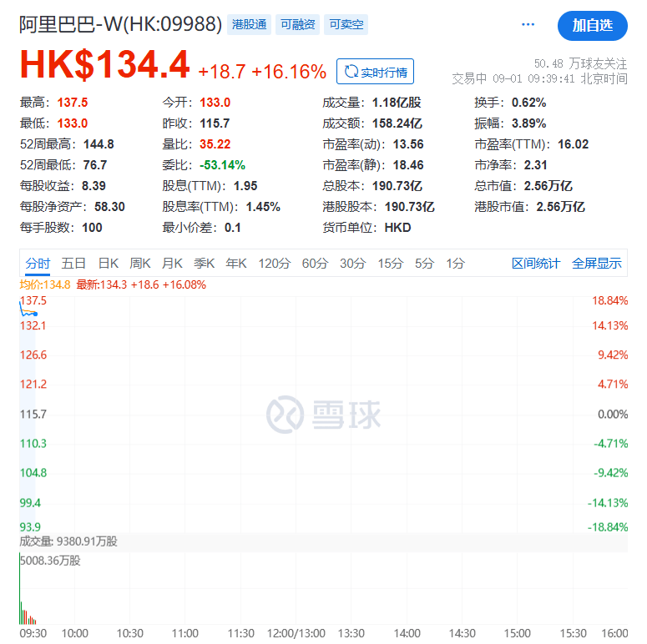647x644 pixels.
Task: Open 全屏显示 fullscreen chart view
Action: (596, 263)
